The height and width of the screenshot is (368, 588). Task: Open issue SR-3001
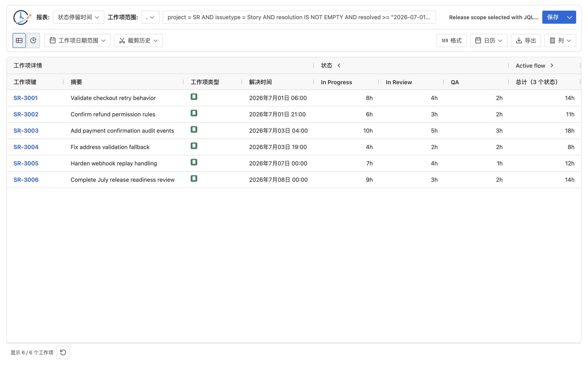[25, 98]
